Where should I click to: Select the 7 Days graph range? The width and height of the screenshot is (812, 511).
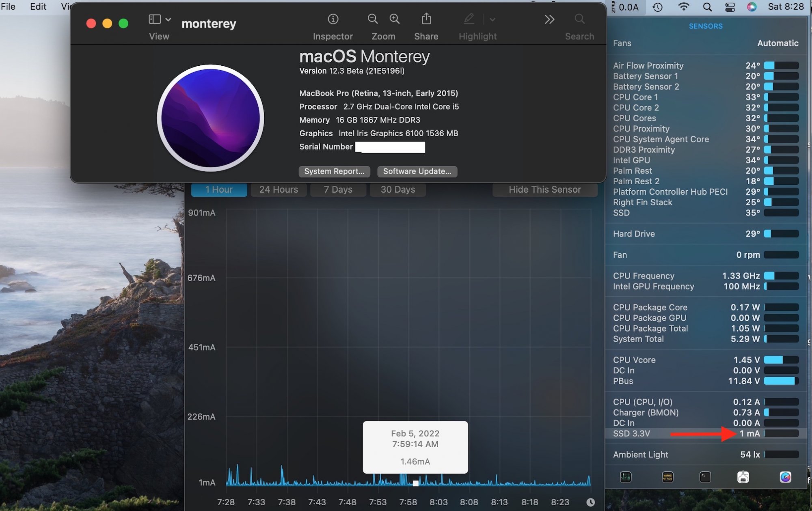tap(338, 190)
